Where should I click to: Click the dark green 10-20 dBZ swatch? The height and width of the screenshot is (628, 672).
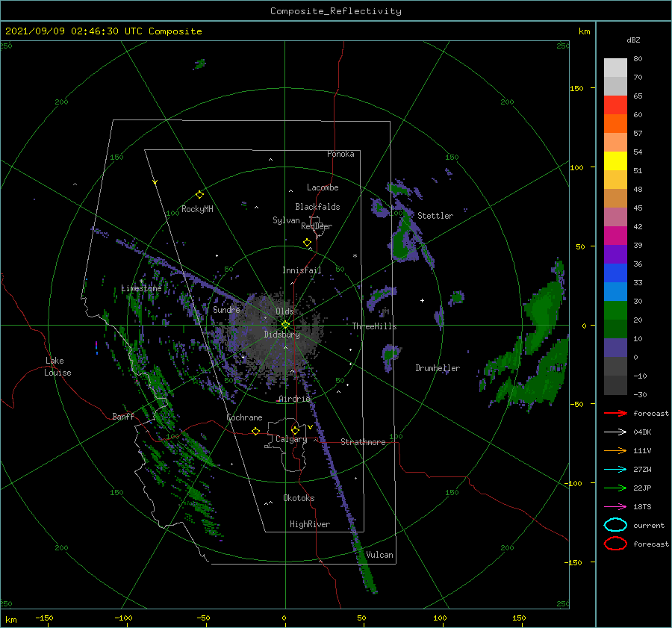615,329
